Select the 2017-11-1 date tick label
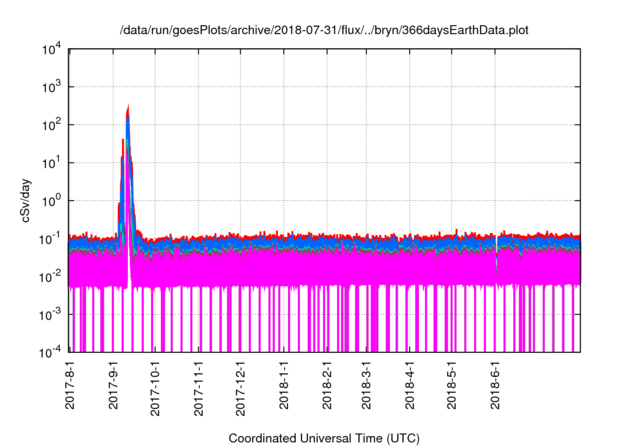Viewport: 640px width, 448px height. [x=198, y=388]
